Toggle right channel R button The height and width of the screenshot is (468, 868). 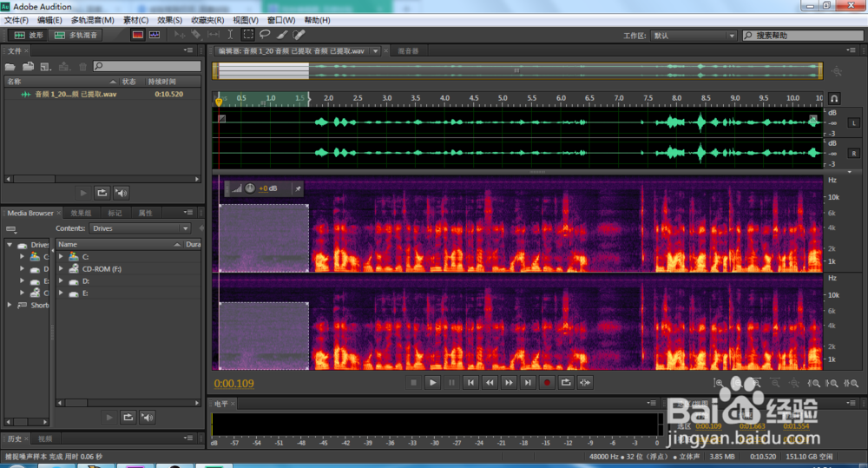[853, 154]
